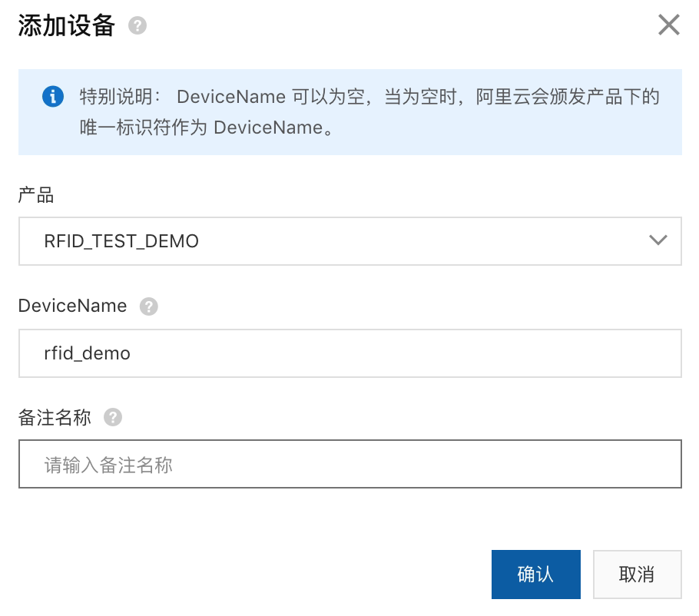Click the 产品 field label
699x616 pixels.
(x=36, y=195)
